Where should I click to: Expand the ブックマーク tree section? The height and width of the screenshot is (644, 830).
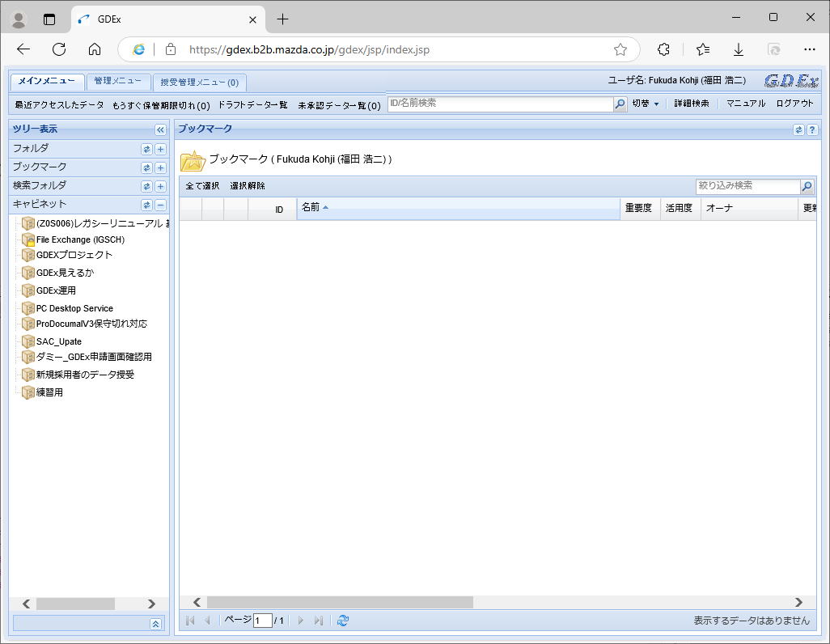pyautogui.click(x=160, y=167)
